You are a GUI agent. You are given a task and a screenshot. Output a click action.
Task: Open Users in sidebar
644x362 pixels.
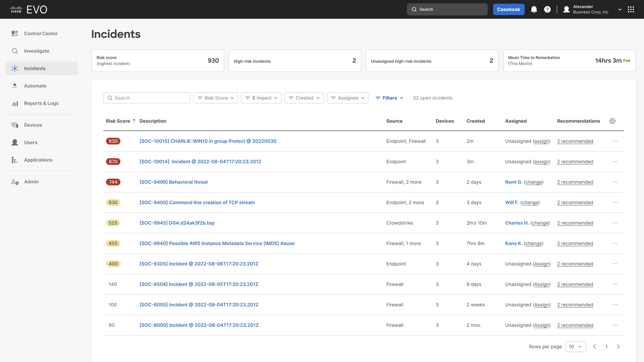coord(42,142)
